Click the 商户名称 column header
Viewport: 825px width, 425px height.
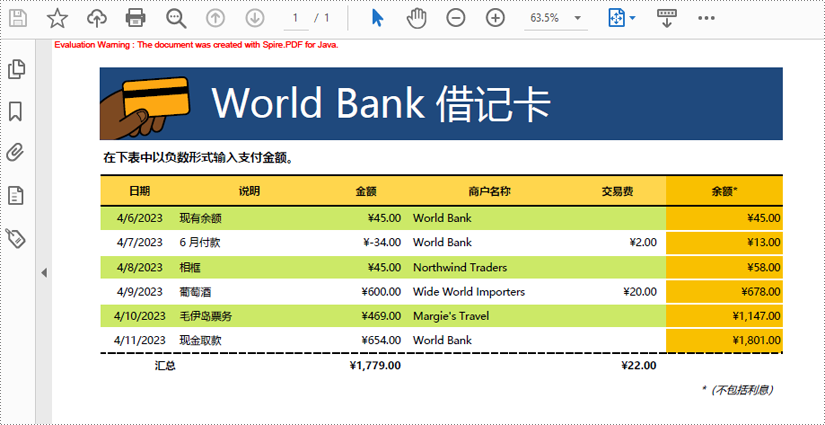coord(490,191)
